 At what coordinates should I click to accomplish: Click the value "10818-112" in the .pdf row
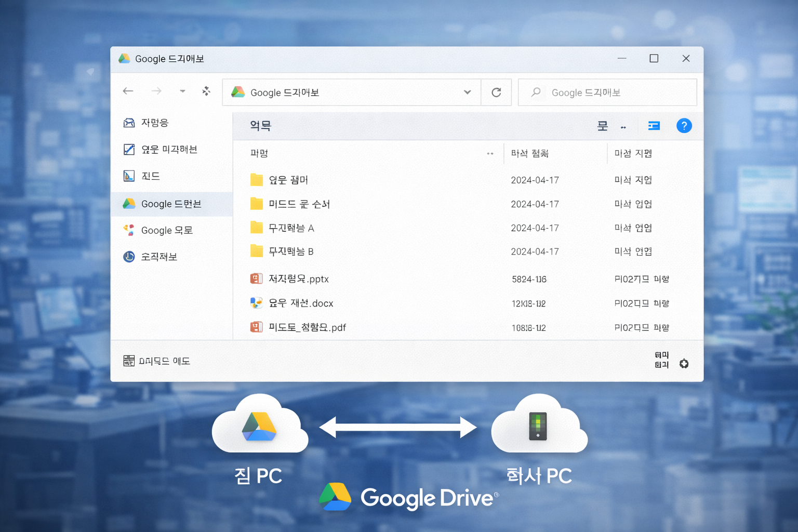528,328
